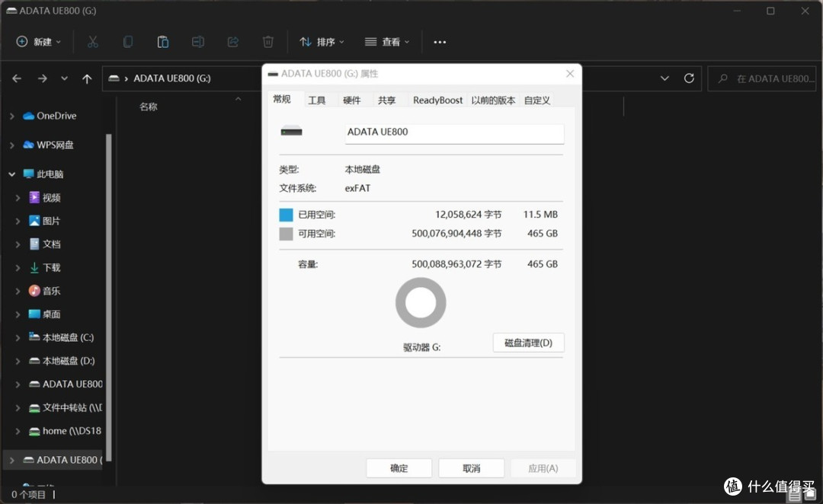Image resolution: width=823 pixels, height=504 pixels.
Task: Refresh the Explorer folder view
Action: click(689, 78)
